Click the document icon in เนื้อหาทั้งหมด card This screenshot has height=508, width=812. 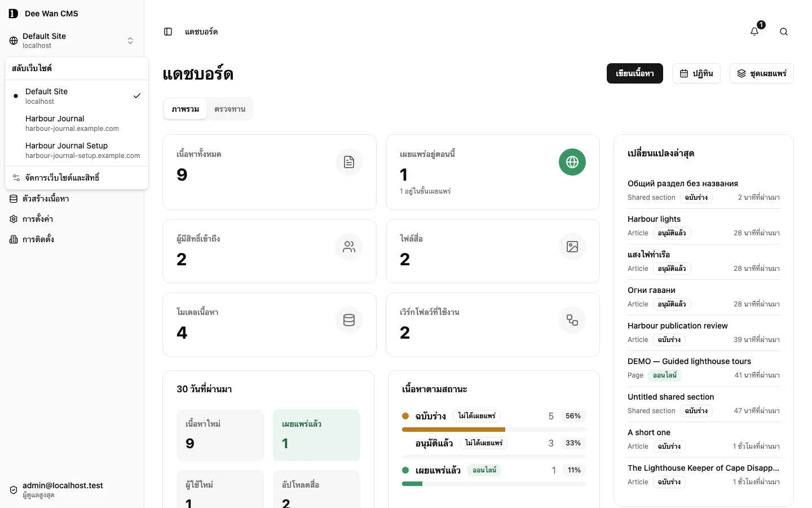[x=349, y=162]
